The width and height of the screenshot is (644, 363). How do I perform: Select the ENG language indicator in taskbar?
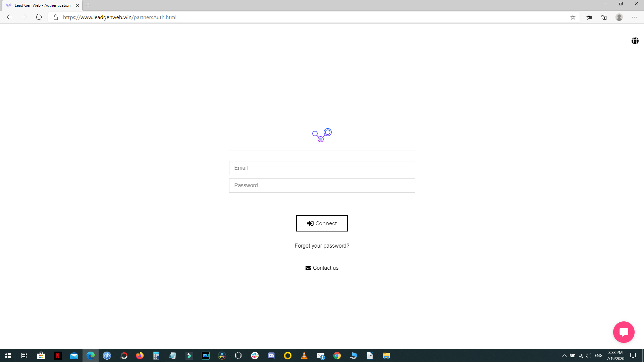coord(599,356)
